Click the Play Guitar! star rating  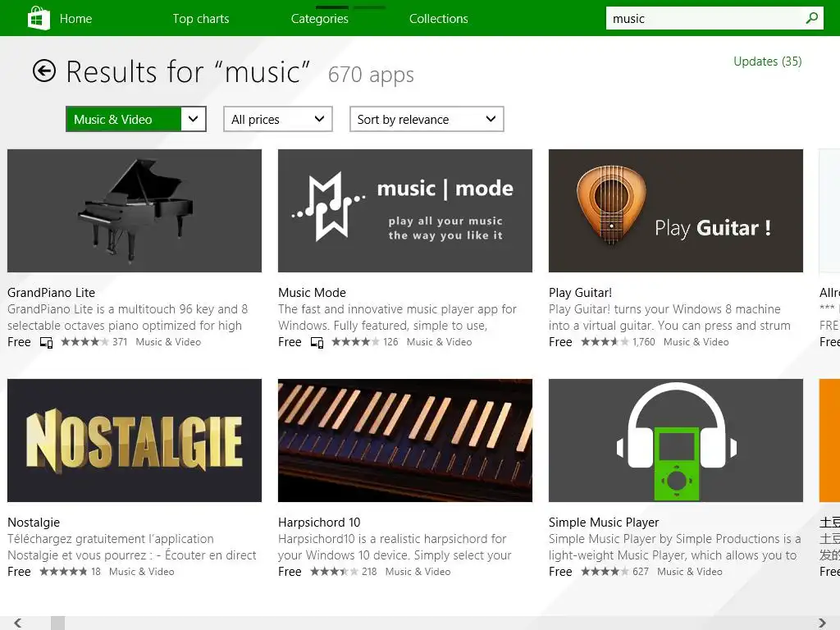point(605,342)
